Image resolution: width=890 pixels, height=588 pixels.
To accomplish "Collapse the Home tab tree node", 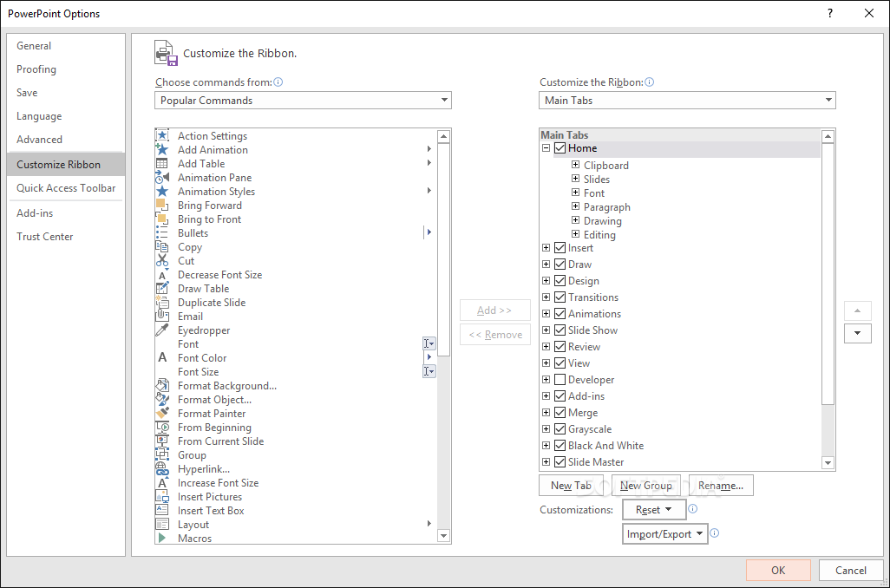I will (546, 148).
